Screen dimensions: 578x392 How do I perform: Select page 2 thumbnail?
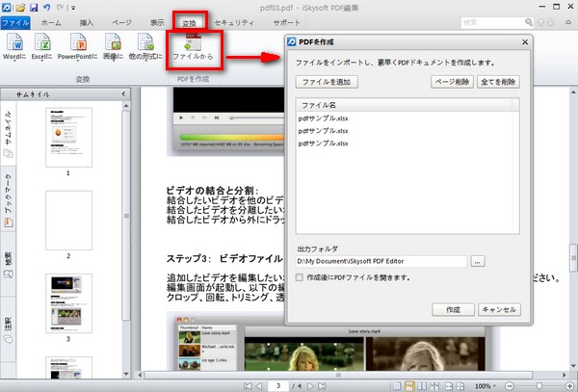tap(68, 220)
